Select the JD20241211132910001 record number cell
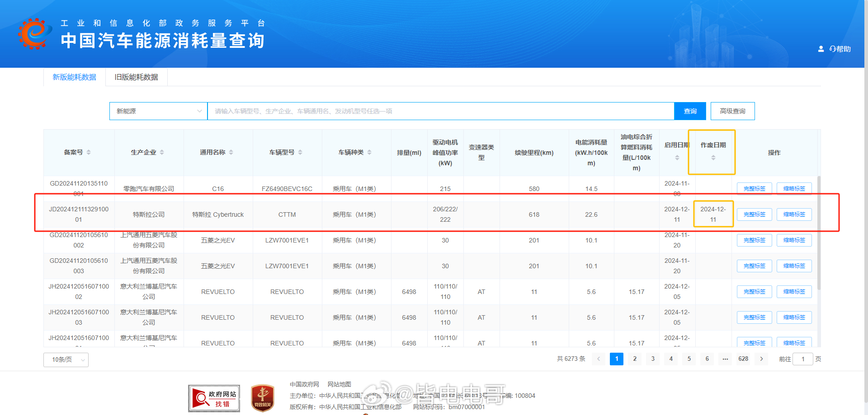868x415 pixels. pyautogui.click(x=79, y=214)
